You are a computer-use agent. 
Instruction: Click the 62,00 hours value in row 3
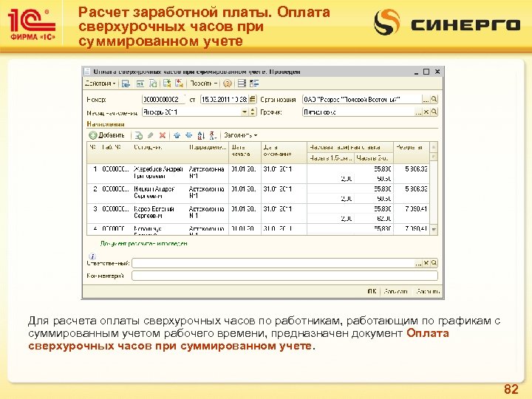(x=384, y=219)
